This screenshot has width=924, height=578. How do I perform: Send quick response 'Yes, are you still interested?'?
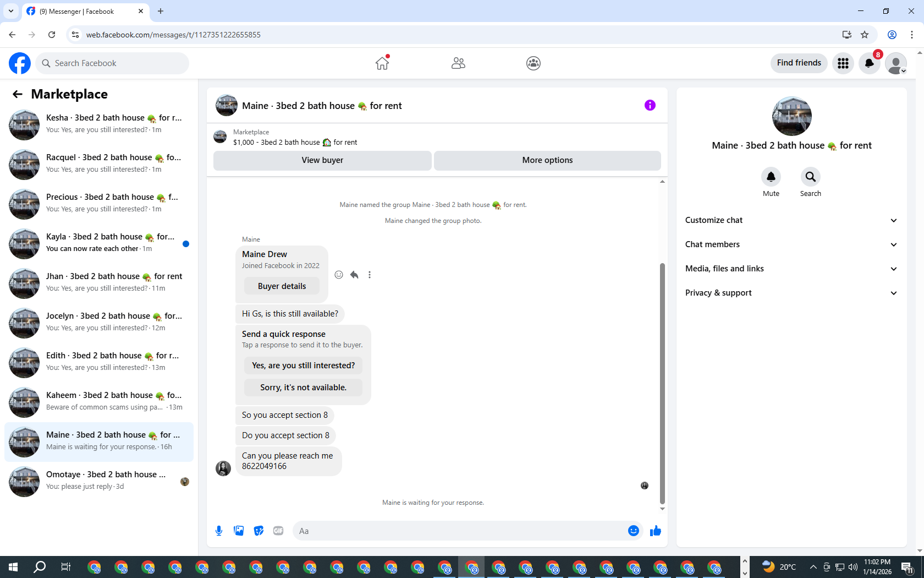click(x=303, y=366)
